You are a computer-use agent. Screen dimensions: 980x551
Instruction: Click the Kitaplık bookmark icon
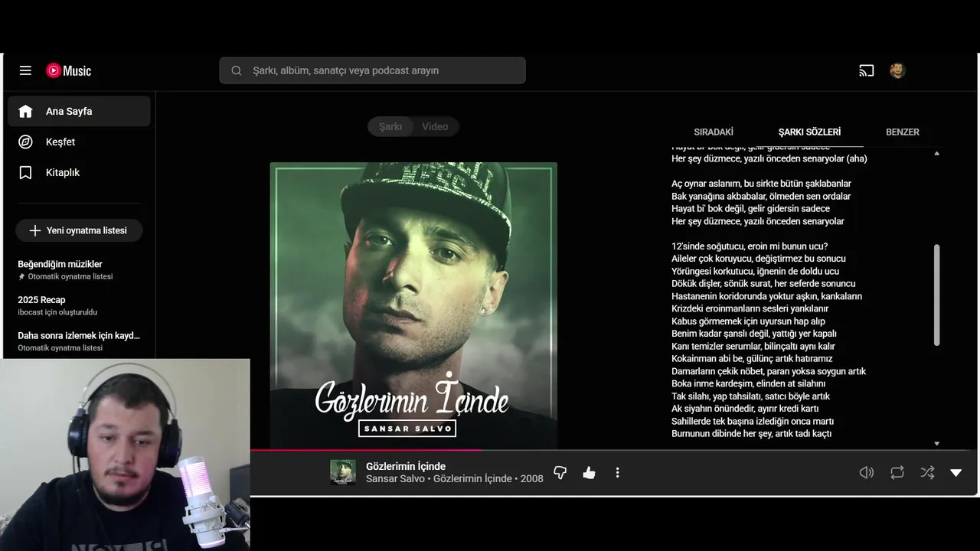pos(25,172)
